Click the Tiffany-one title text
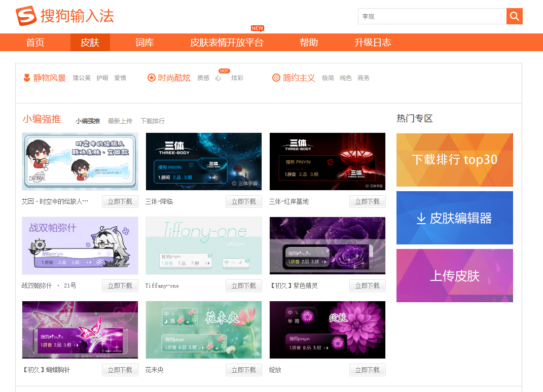 point(162,286)
